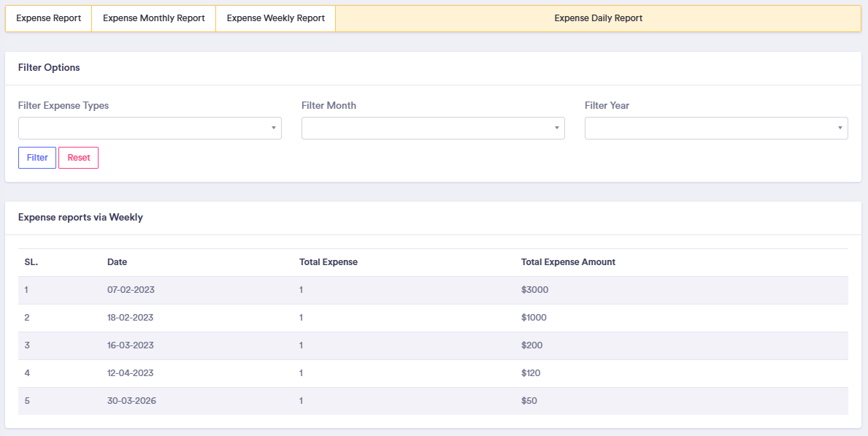
Task: Select the 18-02-2023 date cell
Action: 131,318
